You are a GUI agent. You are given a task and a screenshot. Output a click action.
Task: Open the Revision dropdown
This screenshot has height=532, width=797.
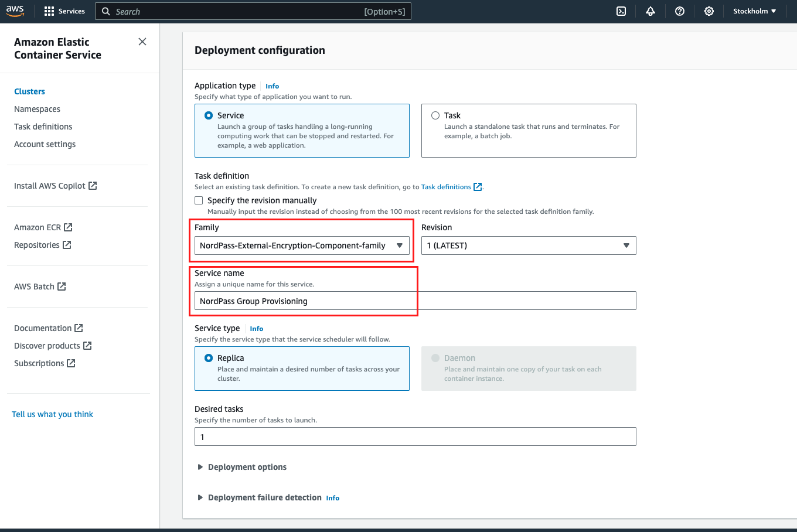pyautogui.click(x=529, y=245)
